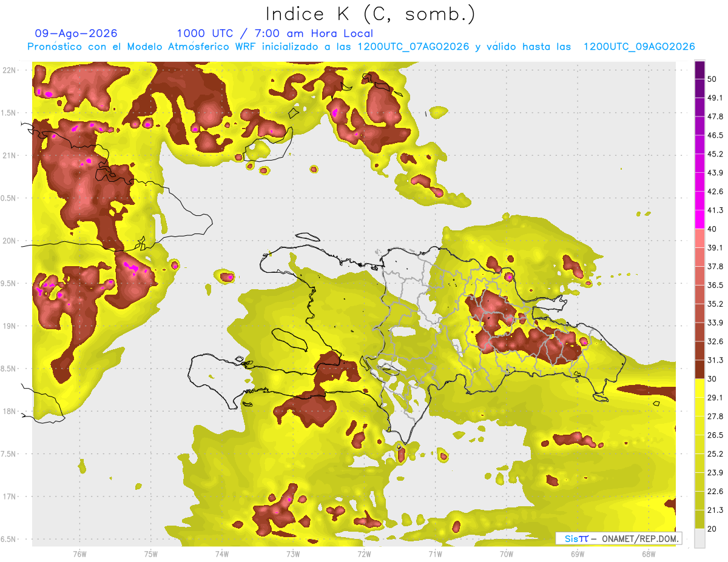Click the colorbar value 46.5
The image size is (728, 562).
pos(715,135)
